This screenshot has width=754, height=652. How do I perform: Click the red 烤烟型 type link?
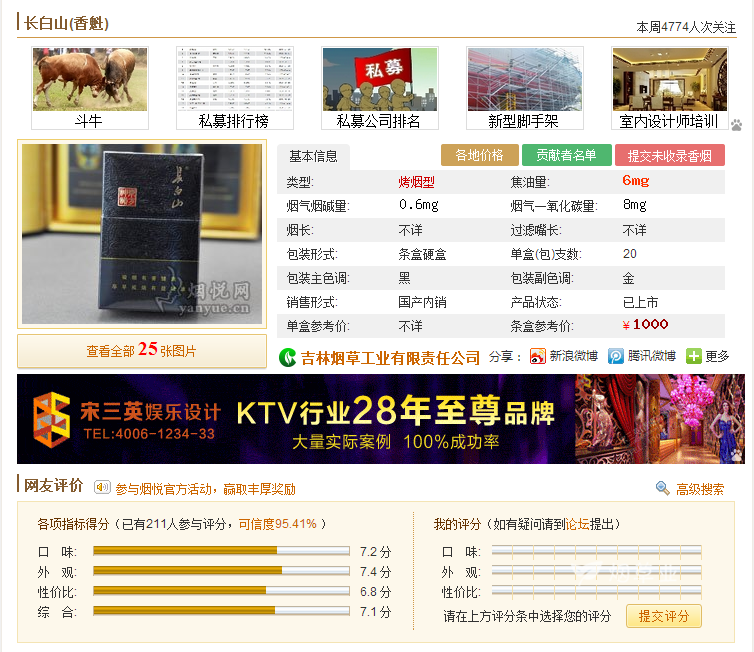pos(416,182)
